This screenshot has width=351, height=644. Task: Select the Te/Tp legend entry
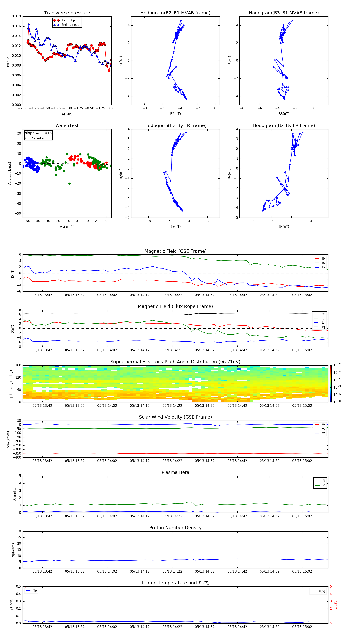(x=318, y=591)
